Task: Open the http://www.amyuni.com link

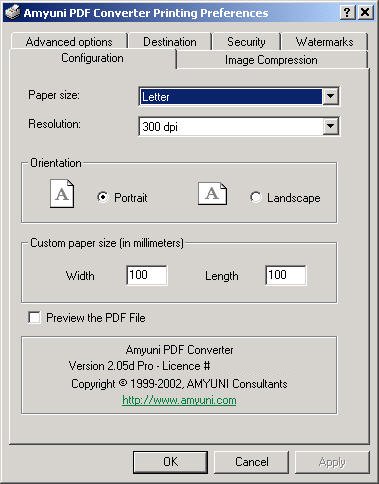Action: [x=179, y=400]
